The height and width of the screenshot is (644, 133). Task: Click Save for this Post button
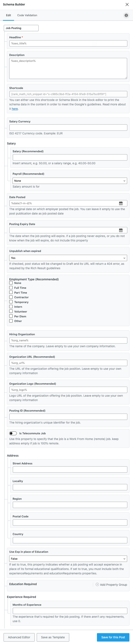113,637
